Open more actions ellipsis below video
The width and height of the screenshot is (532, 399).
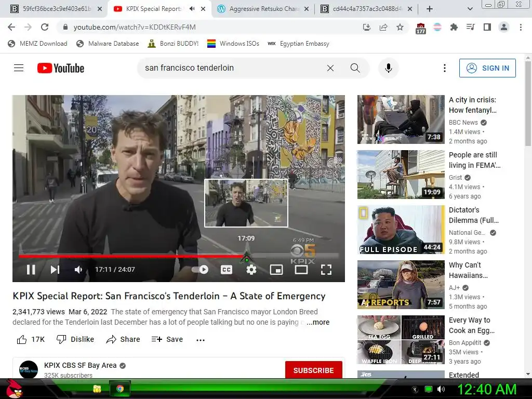(x=201, y=340)
